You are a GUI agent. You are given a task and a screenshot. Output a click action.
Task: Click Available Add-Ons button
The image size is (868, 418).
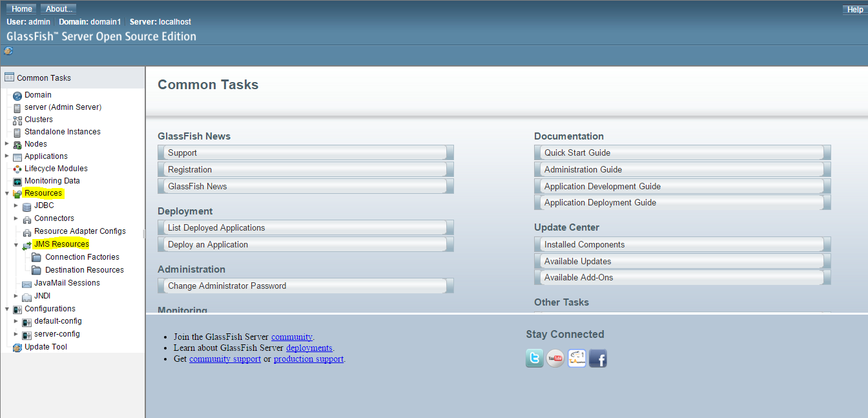point(683,278)
